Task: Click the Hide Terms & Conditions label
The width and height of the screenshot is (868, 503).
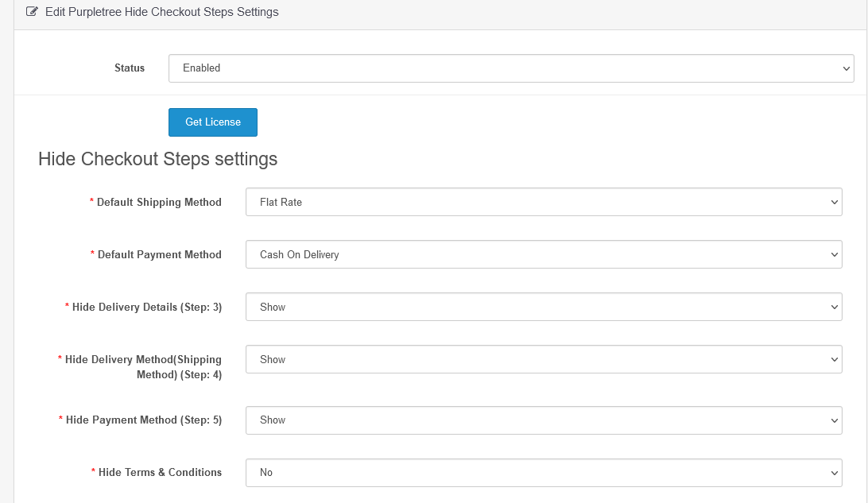Action: [x=160, y=472]
